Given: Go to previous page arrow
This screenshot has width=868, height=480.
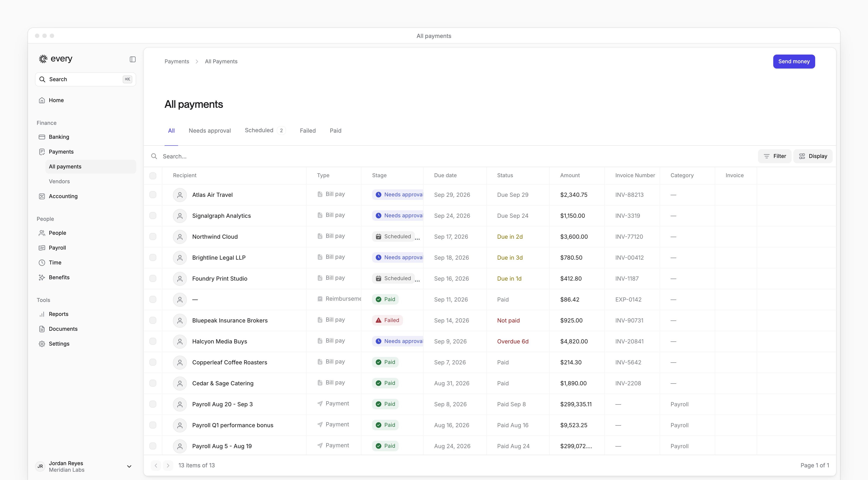Looking at the screenshot, I should (x=156, y=466).
